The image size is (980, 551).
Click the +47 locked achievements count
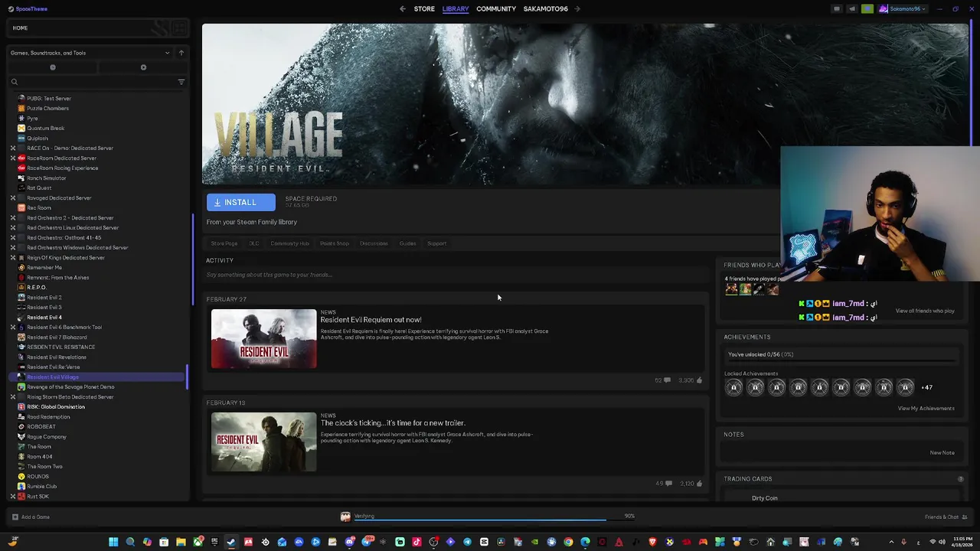click(x=926, y=388)
